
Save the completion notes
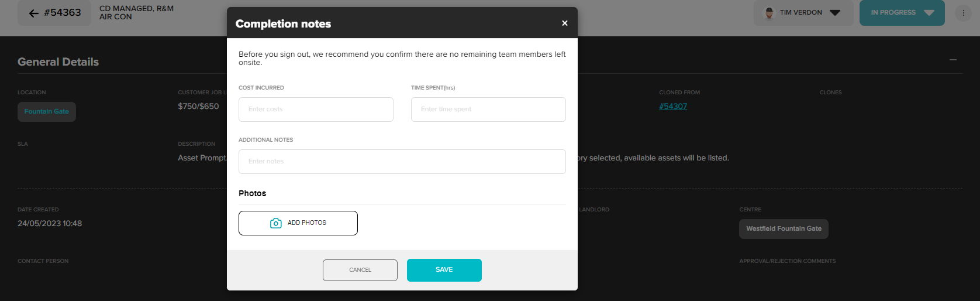tap(444, 270)
